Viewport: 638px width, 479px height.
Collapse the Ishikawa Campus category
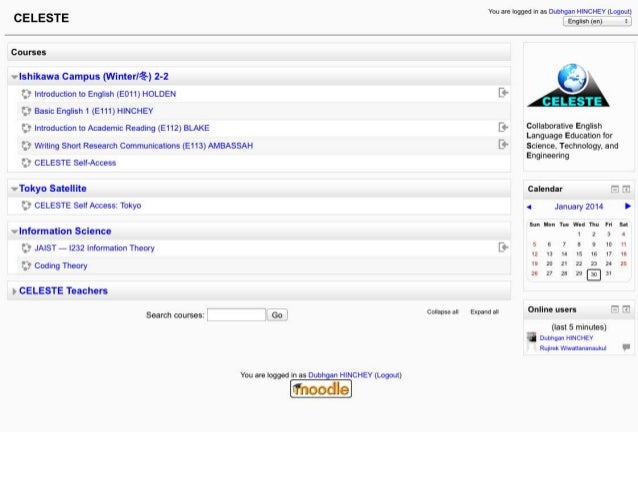coord(14,77)
